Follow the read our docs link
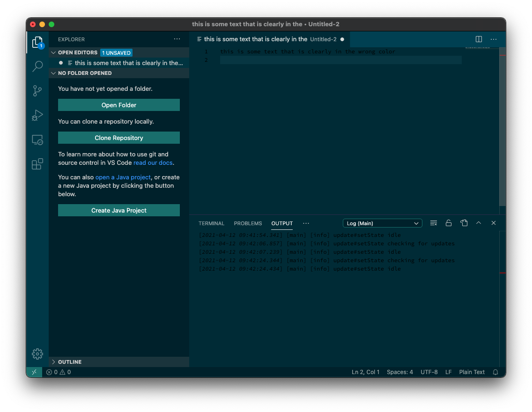The width and height of the screenshot is (532, 412). coord(153,162)
